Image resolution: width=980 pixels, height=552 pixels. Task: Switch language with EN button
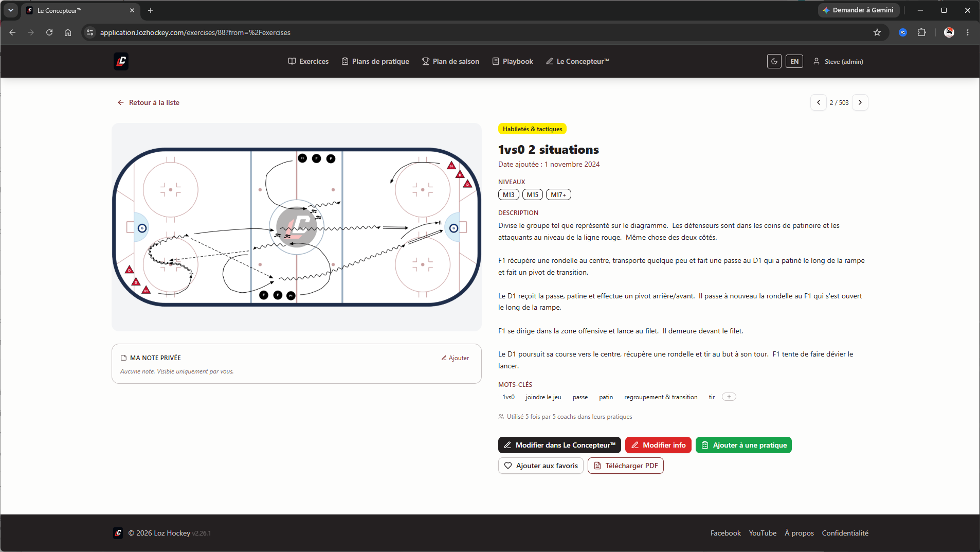coord(794,61)
